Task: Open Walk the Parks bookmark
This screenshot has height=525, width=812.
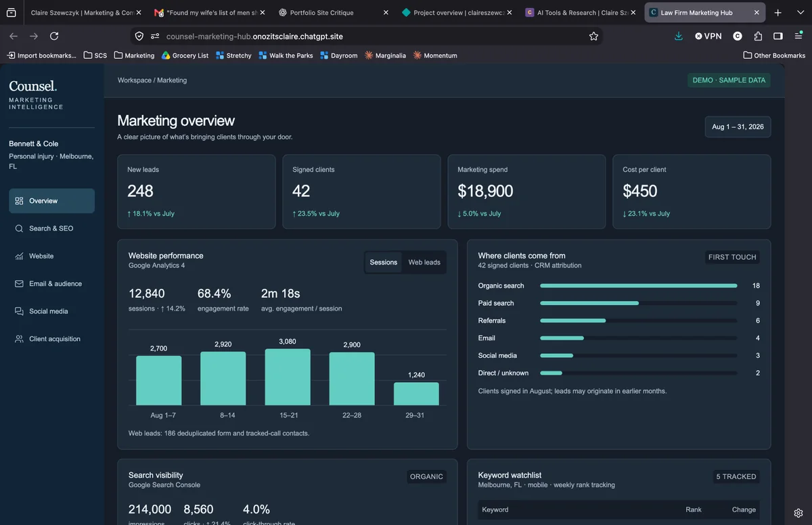Action: coord(286,55)
